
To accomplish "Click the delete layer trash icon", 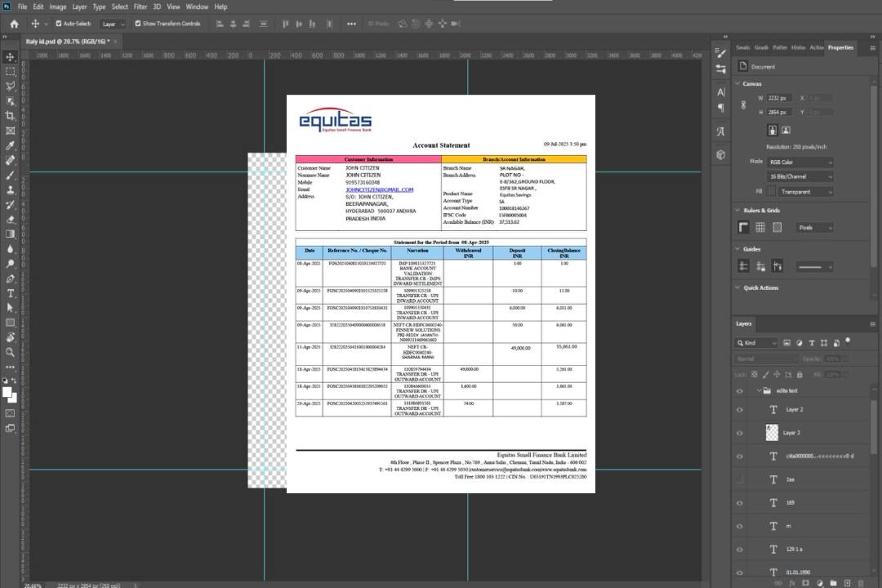I will coord(861,583).
